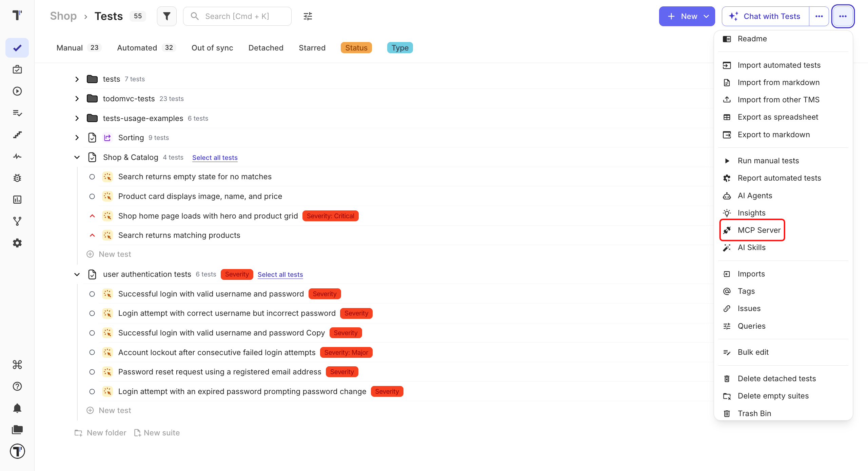Open the Analytics chart icon in sidebar

[17, 200]
